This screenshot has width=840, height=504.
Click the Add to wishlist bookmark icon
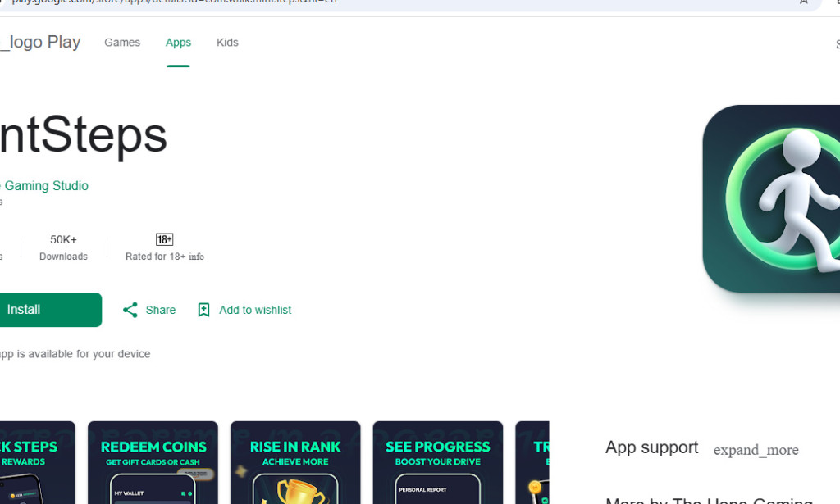[x=203, y=310]
